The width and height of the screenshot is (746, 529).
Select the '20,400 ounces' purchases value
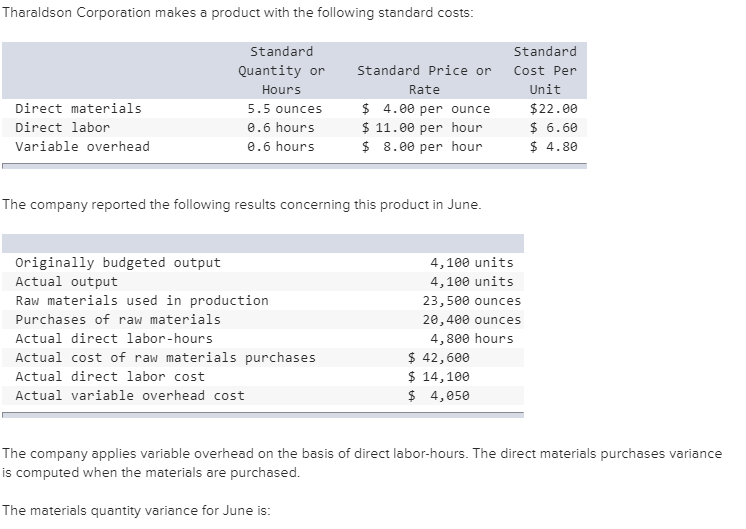471,319
